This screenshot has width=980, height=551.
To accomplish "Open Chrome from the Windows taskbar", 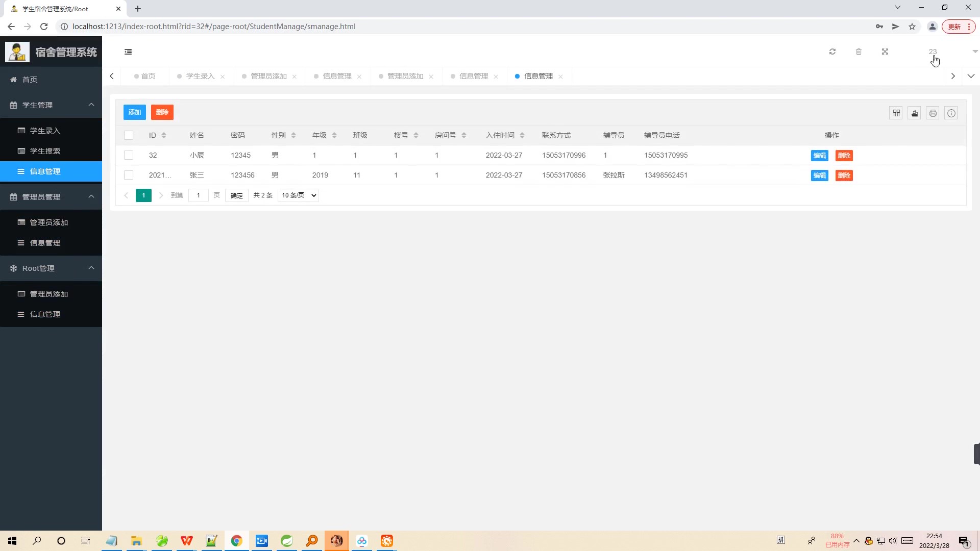I will (236, 541).
